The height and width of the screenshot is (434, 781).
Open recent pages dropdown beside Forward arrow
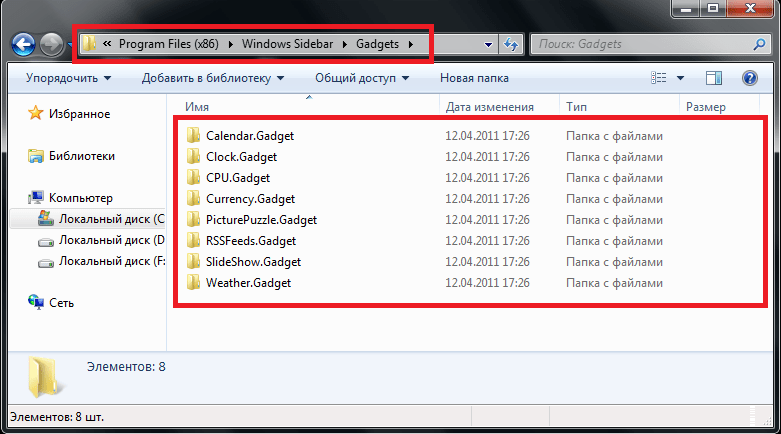pyautogui.click(x=69, y=45)
